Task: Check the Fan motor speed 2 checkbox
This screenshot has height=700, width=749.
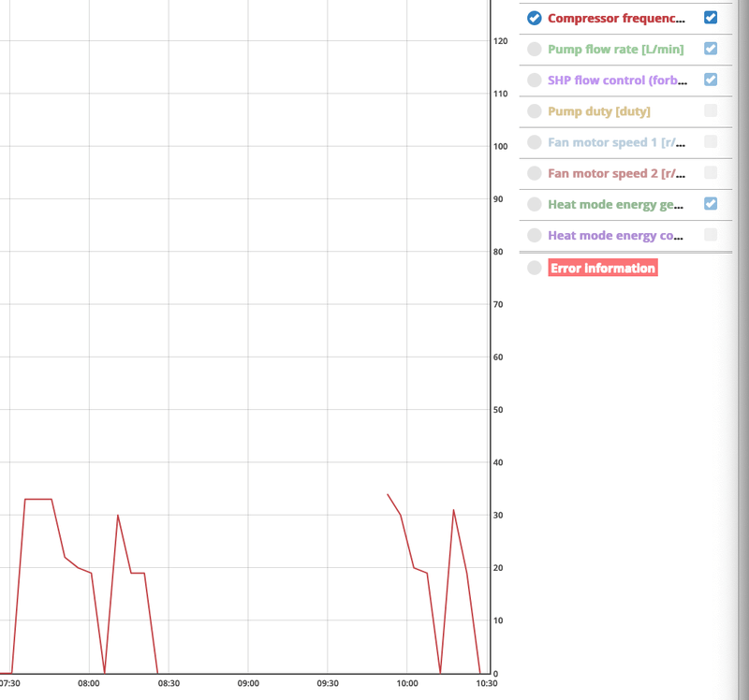Action: coord(711,173)
